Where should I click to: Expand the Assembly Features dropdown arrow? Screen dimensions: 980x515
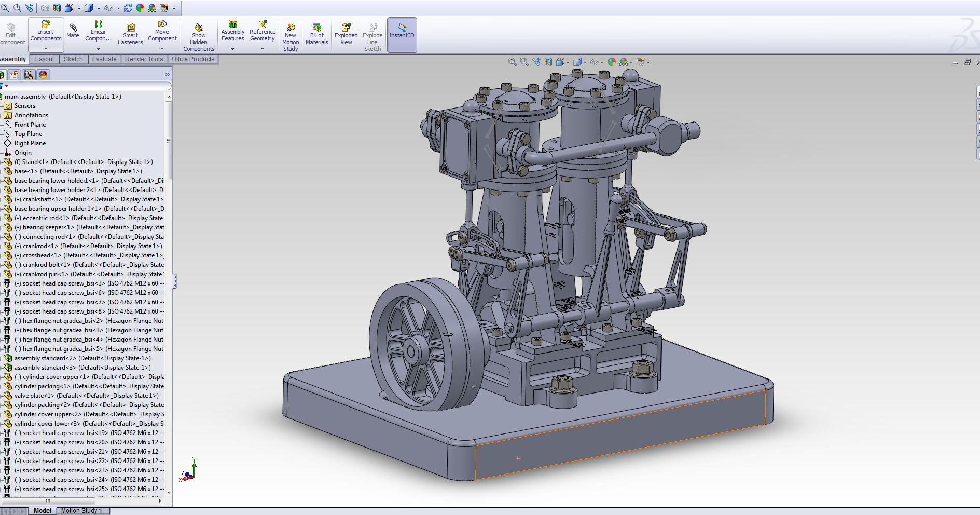coord(232,49)
